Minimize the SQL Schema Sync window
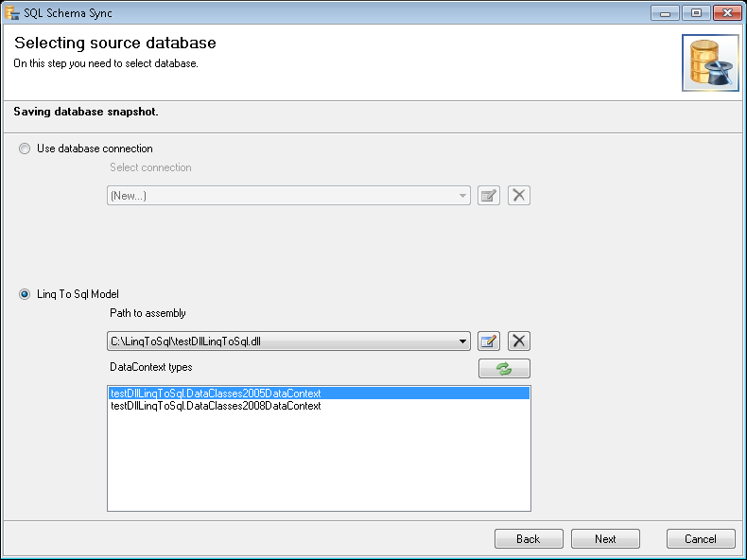Image resolution: width=747 pixels, height=560 pixels. pos(665,13)
